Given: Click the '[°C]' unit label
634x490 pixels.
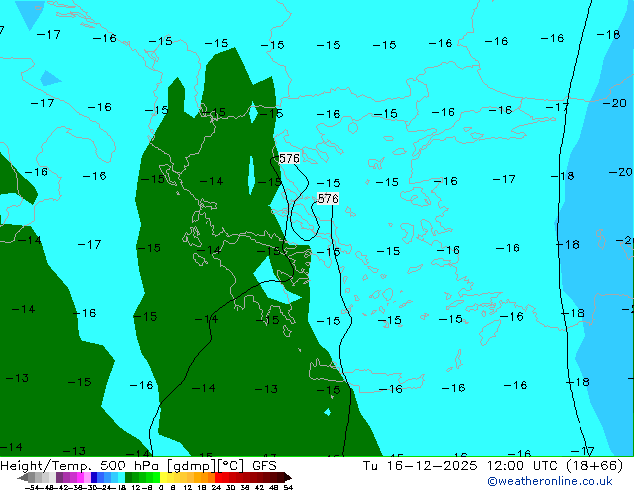Looking at the screenshot, I should point(231,466).
